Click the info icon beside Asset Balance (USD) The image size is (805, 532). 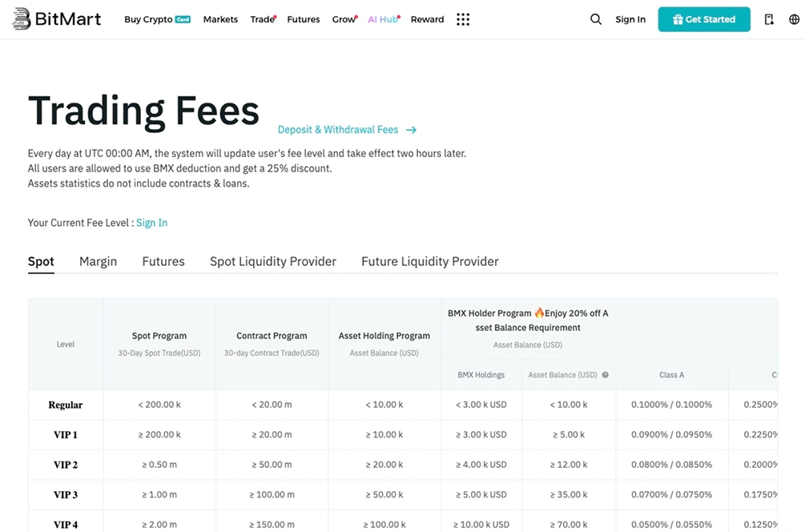[606, 374]
